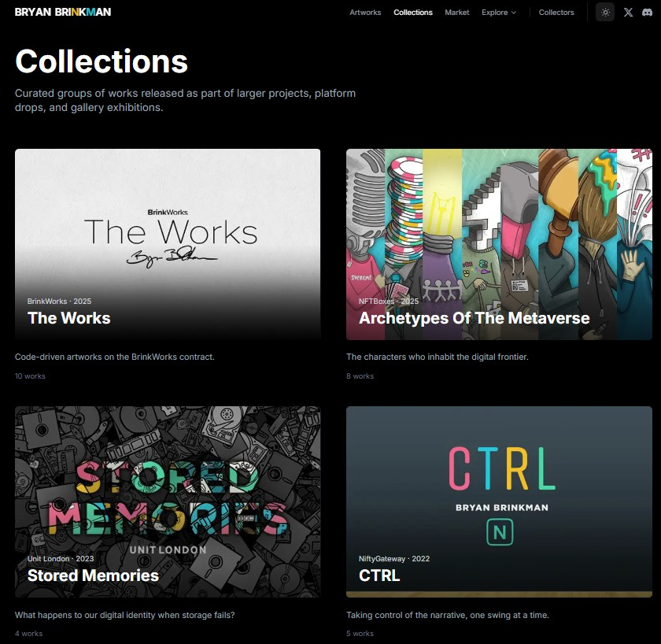This screenshot has width=661, height=644.
Task: Open the Stored Memories cover image
Action: click(x=168, y=502)
